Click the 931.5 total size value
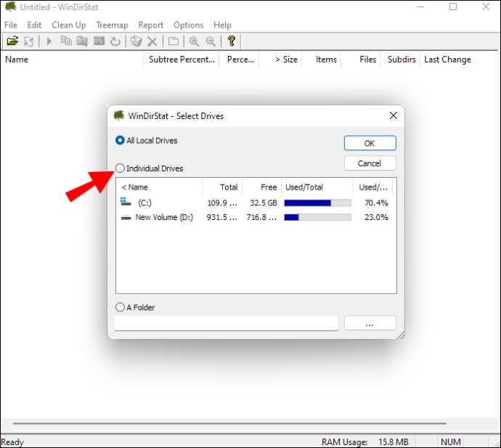Image resolution: width=501 pixels, height=448 pixels. [x=222, y=217]
